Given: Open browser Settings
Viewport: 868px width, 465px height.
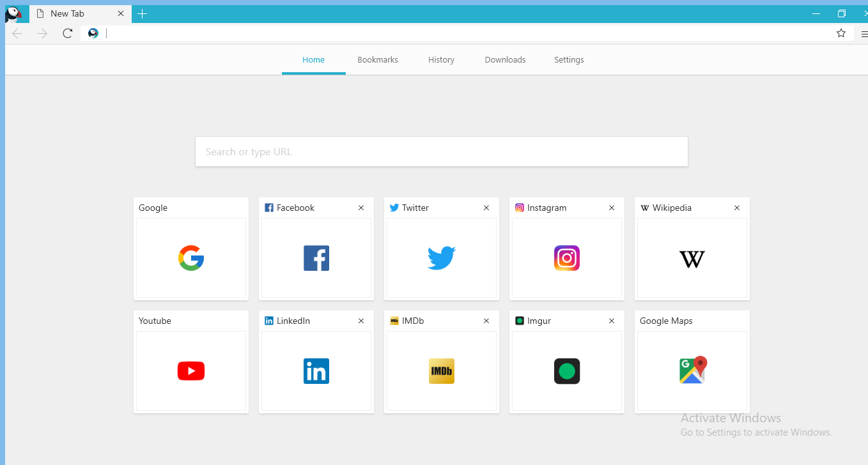Looking at the screenshot, I should pos(569,59).
